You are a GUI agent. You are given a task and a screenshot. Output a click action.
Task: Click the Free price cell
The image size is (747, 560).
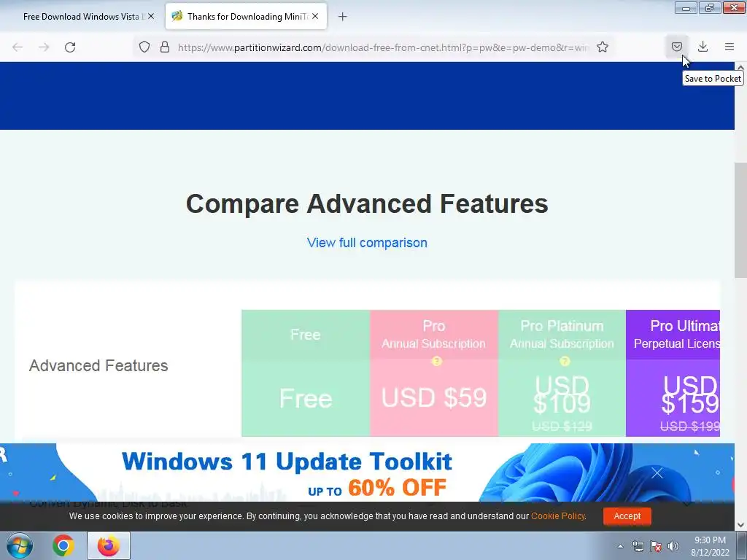coord(306,397)
